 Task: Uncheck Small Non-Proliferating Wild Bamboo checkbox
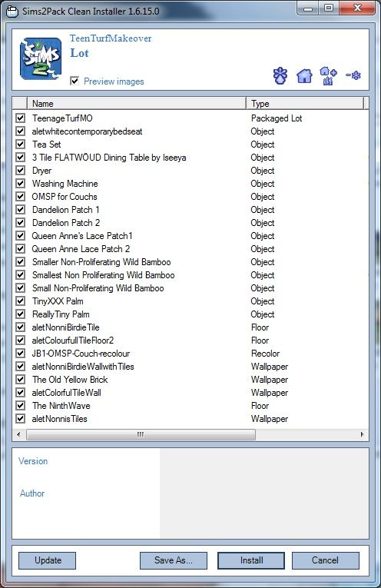[x=20, y=288]
